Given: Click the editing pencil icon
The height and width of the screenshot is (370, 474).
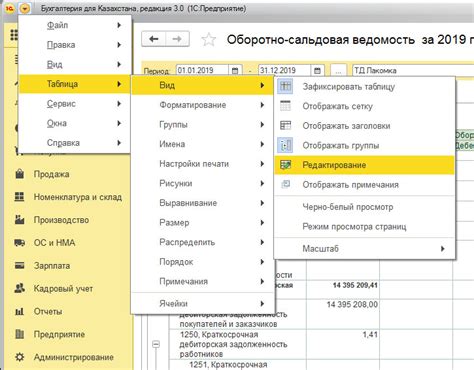Looking at the screenshot, I should point(285,165).
